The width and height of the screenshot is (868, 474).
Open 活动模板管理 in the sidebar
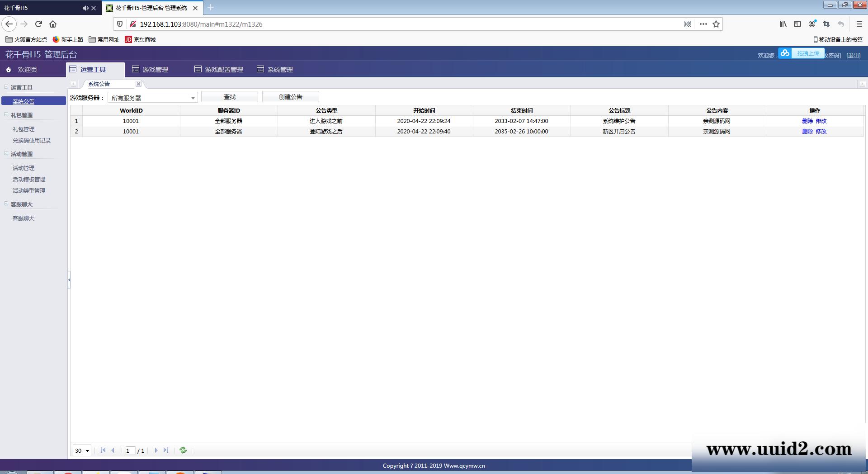coord(29,179)
